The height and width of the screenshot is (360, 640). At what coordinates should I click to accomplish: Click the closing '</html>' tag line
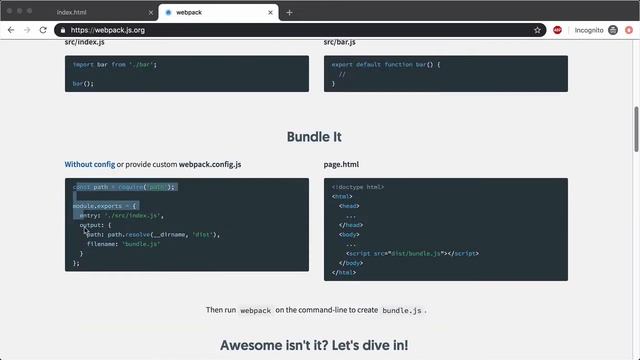pyautogui.click(x=344, y=273)
